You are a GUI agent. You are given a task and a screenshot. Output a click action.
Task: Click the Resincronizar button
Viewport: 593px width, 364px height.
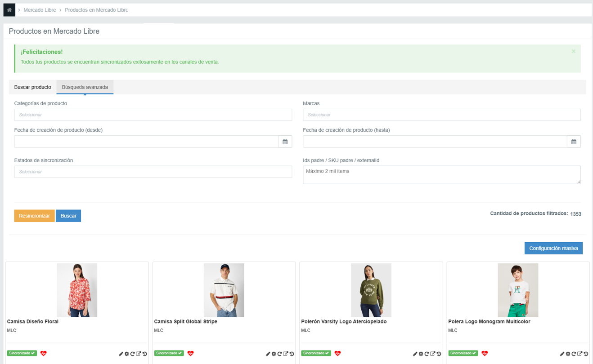coord(35,216)
